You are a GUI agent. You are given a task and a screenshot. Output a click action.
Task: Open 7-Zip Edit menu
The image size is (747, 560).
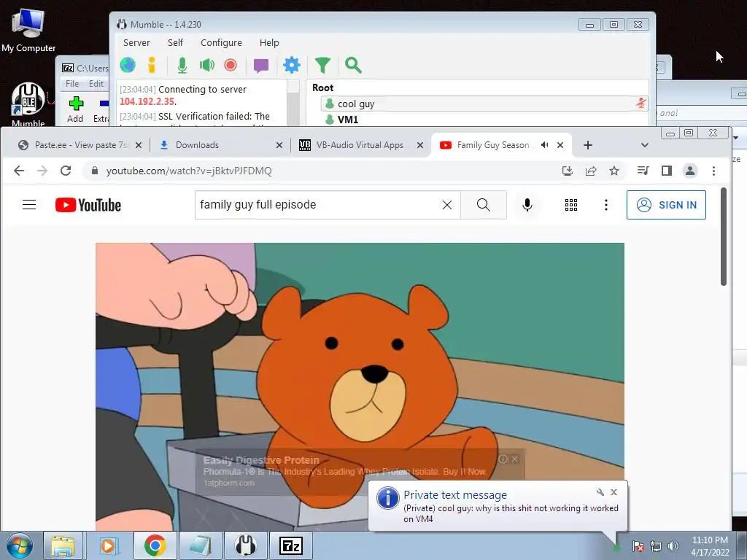tap(96, 83)
